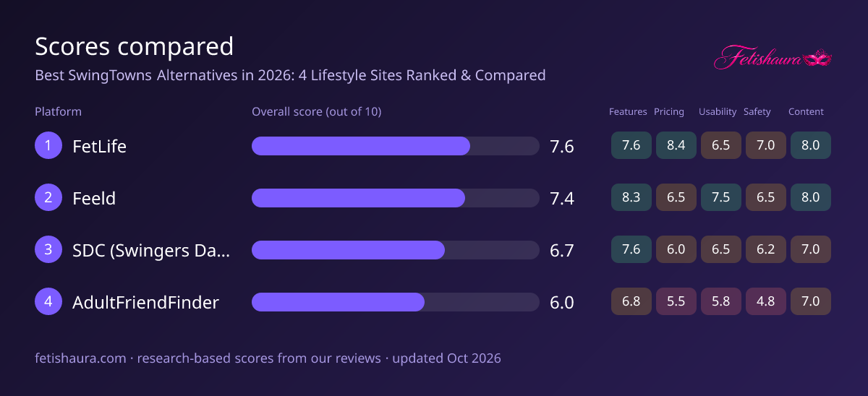Image resolution: width=868 pixels, height=396 pixels.
Task: Click the rank 2 circle badge
Action: pyautogui.click(x=48, y=198)
